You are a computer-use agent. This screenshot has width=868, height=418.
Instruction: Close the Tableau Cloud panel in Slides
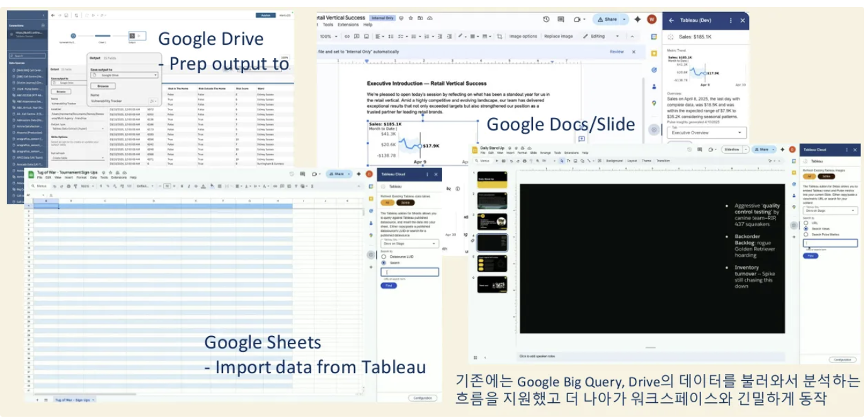[855, 150]
